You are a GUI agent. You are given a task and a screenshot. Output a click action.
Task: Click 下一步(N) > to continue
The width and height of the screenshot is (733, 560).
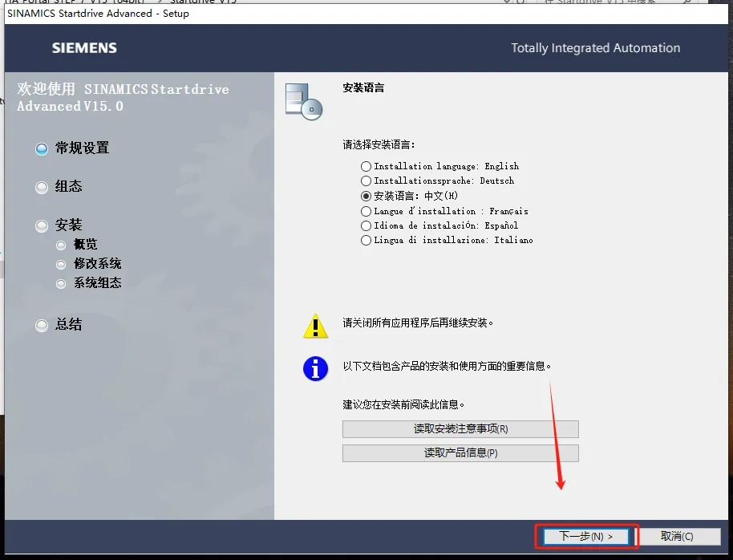(x=585, y=536)
